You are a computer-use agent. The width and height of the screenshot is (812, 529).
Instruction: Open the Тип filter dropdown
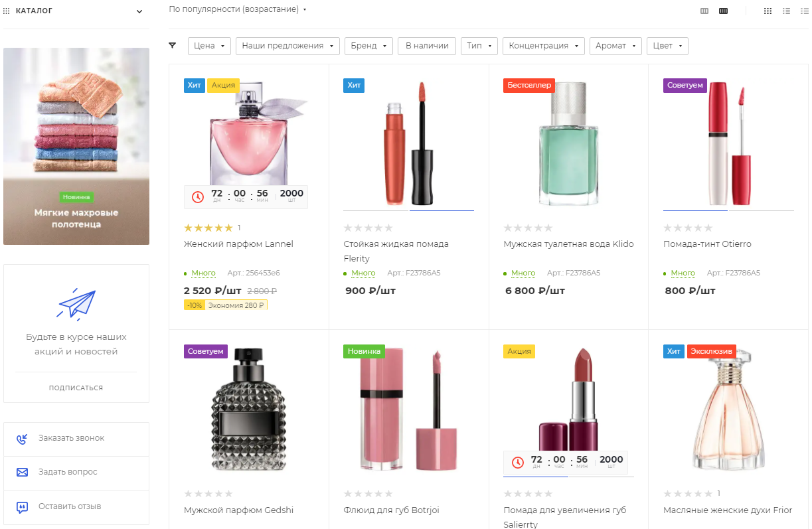479,46
